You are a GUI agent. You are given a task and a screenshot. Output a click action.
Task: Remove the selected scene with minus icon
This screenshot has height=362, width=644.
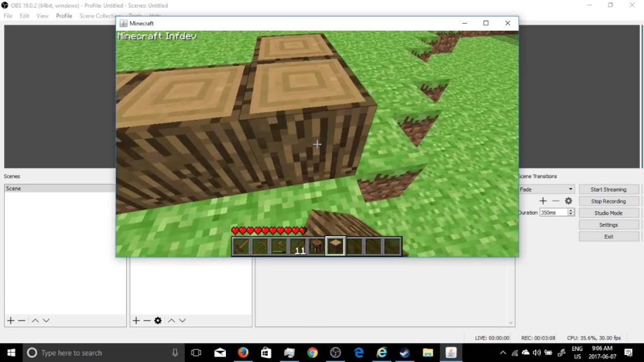click(x=22, y=320)
